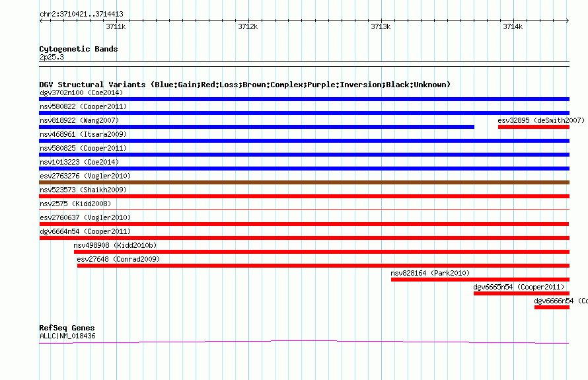Click the left arrowhead of the ruler
This screenshot has width=588, height=380.
coord(41,21)
